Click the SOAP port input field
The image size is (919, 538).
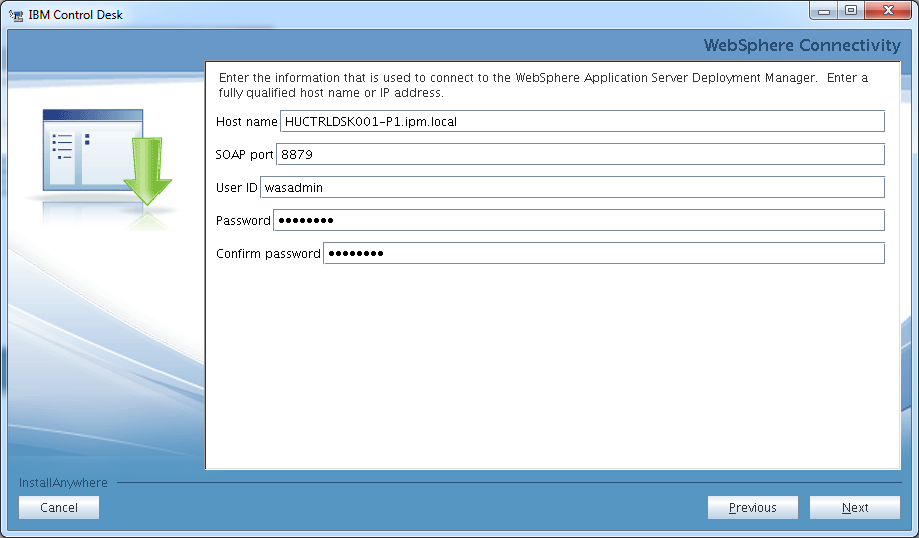coord(580,154)
